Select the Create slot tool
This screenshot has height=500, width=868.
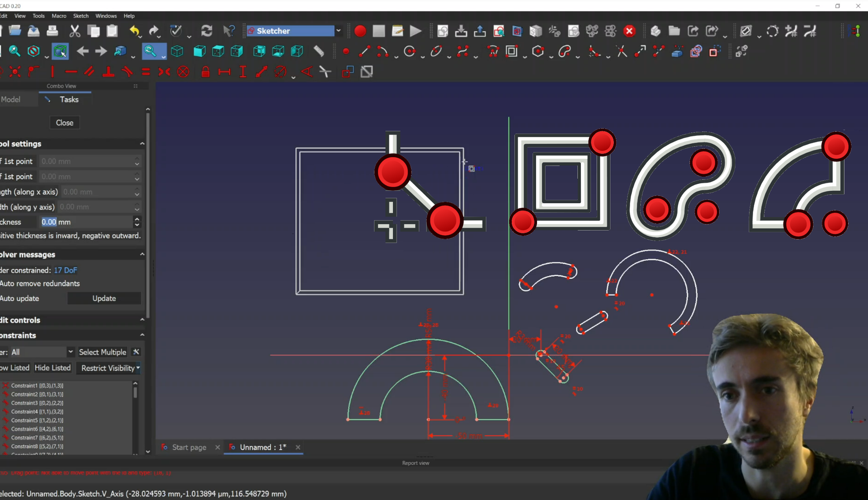pos(564,51)
